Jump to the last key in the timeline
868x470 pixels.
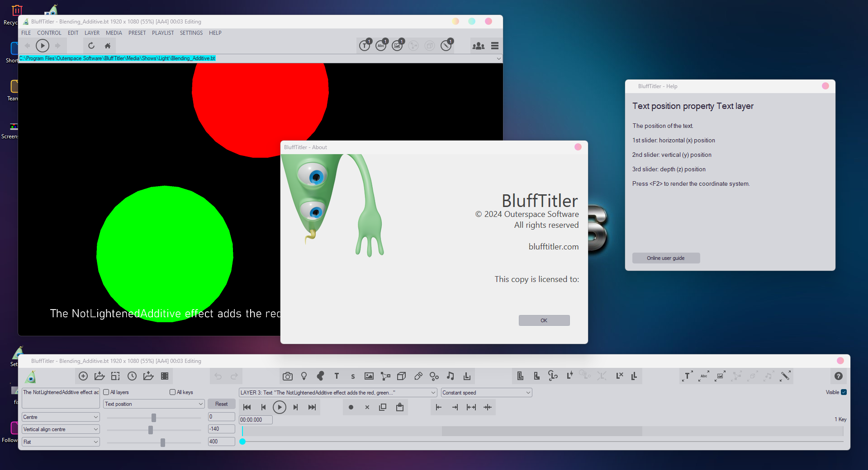pos(312,407)
